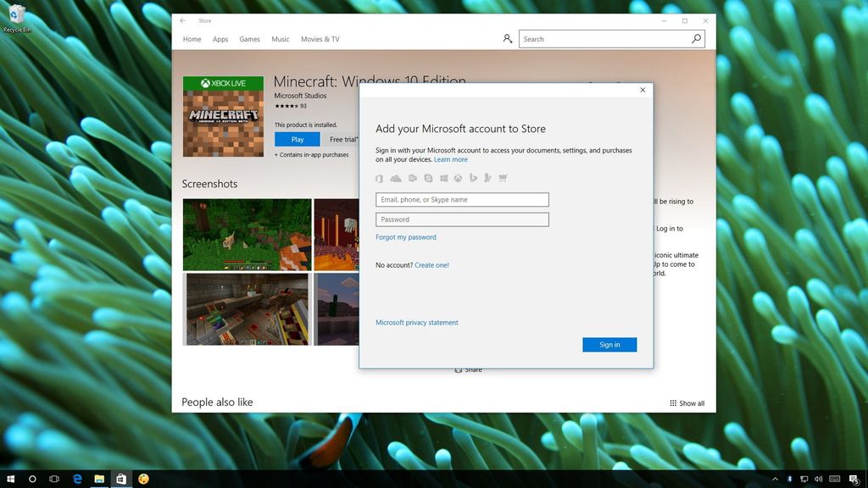Switch to the Music section
This screenshot has width=868, height=488.
[280, 39]
